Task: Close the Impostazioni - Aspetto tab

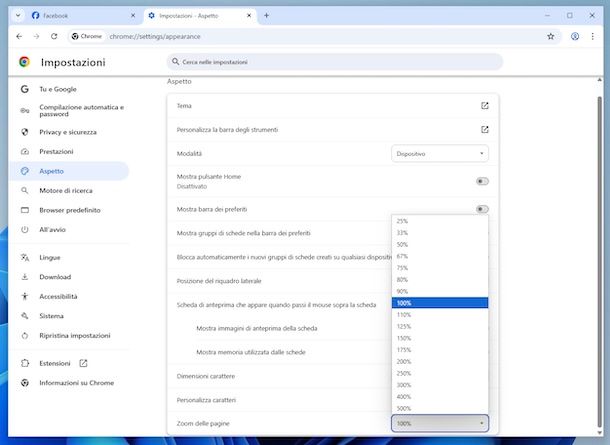Action: click(249, 16)
